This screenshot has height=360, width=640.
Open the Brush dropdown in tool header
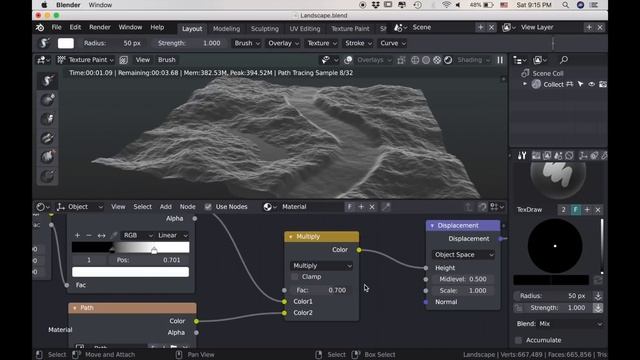tap(247, 43)
